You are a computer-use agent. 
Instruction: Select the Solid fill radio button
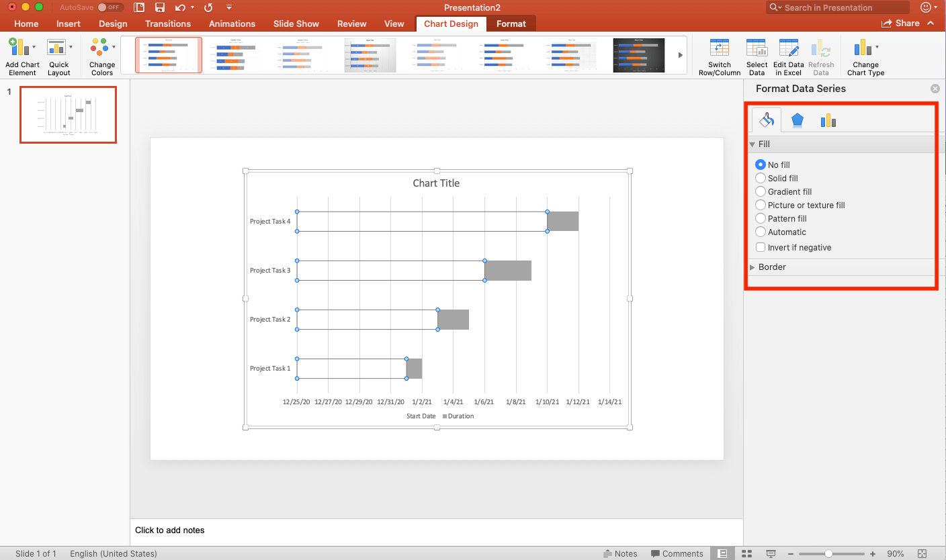tap(761, 179)
